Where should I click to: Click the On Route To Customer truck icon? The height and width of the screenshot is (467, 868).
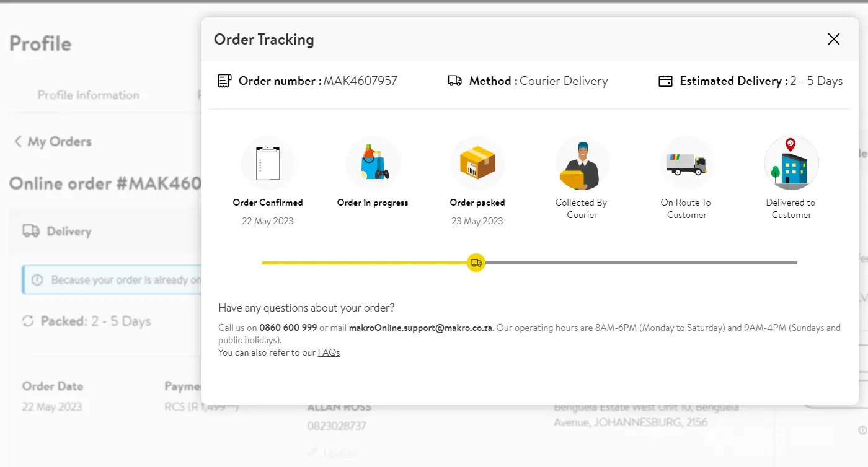[687, 164]
